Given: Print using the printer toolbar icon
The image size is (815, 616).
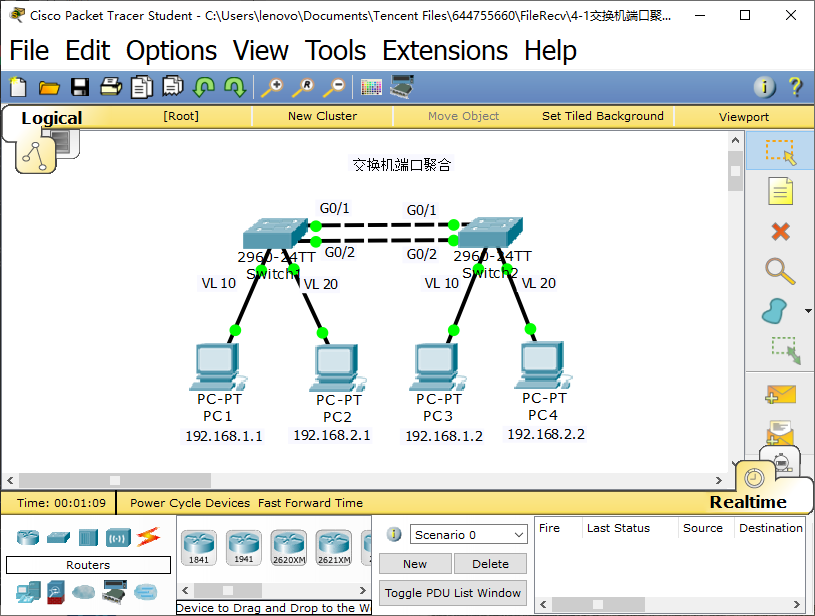Looking at the screenshot, I should click(x=111, y=87).
